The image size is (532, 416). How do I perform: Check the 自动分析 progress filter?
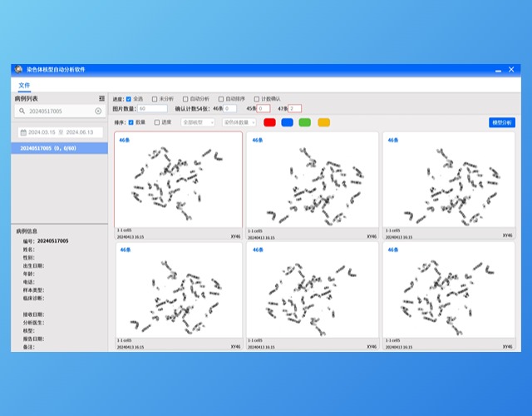185,98
